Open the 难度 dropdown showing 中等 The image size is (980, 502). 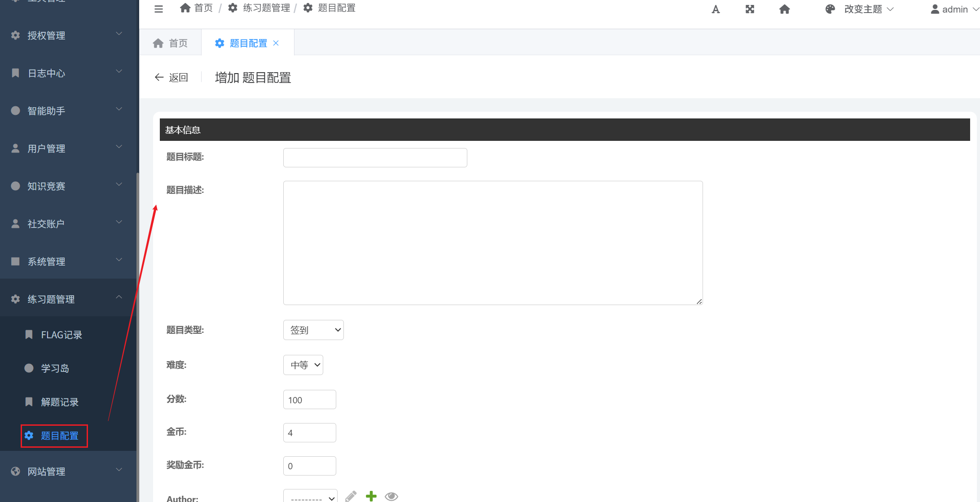tap(303, 365)
